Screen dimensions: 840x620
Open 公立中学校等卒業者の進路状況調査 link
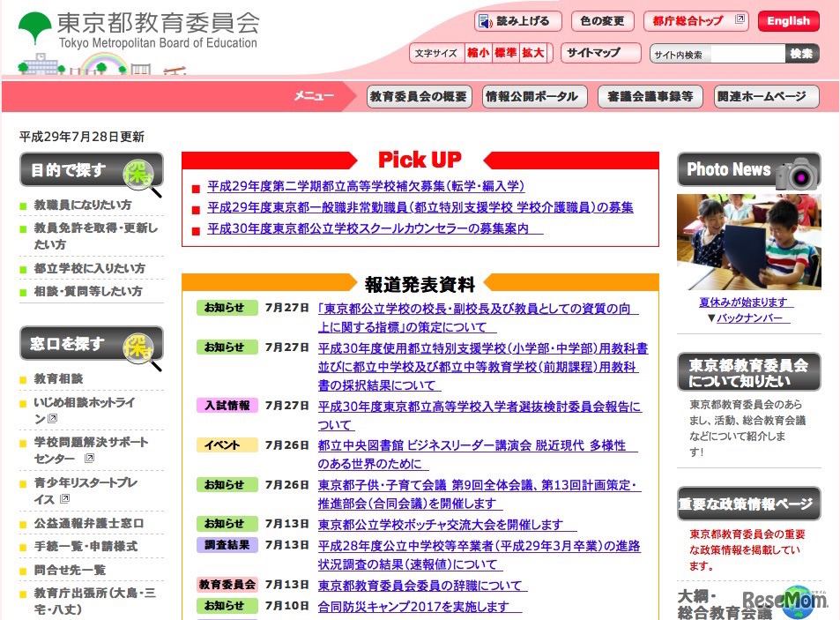[479, 555]
